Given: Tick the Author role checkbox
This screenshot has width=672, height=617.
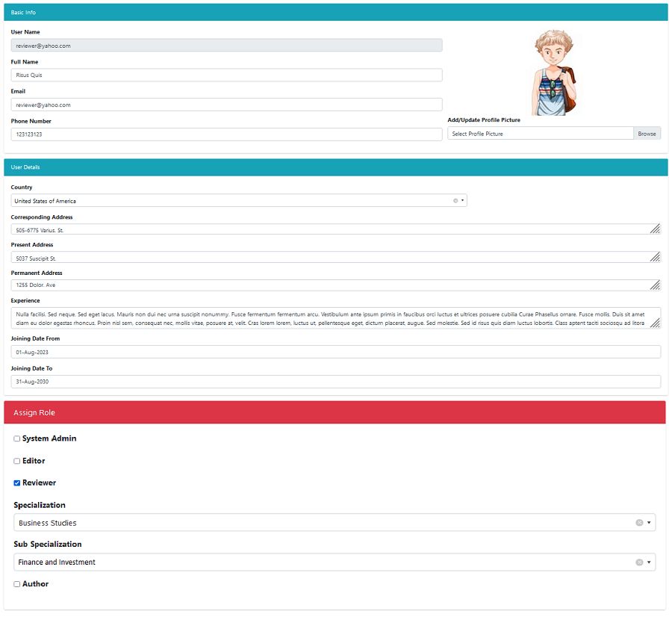Looking at the screenshot, I should click(16, 584).
